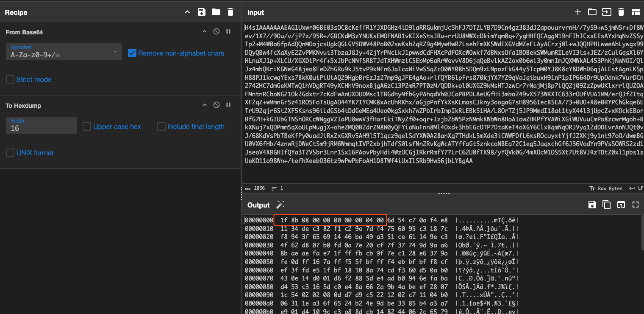Click the pane divider drag handle
The width and height of the screenshot is (644, 314).
444,193
